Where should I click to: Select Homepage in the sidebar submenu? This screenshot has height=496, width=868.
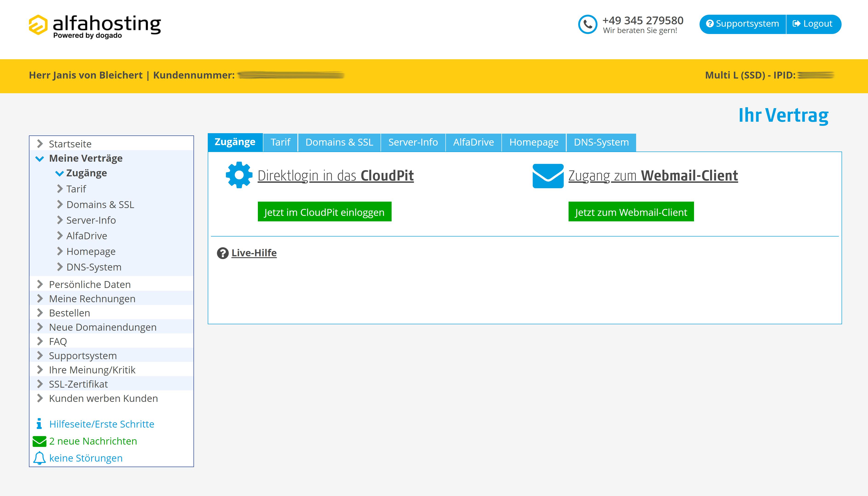point(91,251)
